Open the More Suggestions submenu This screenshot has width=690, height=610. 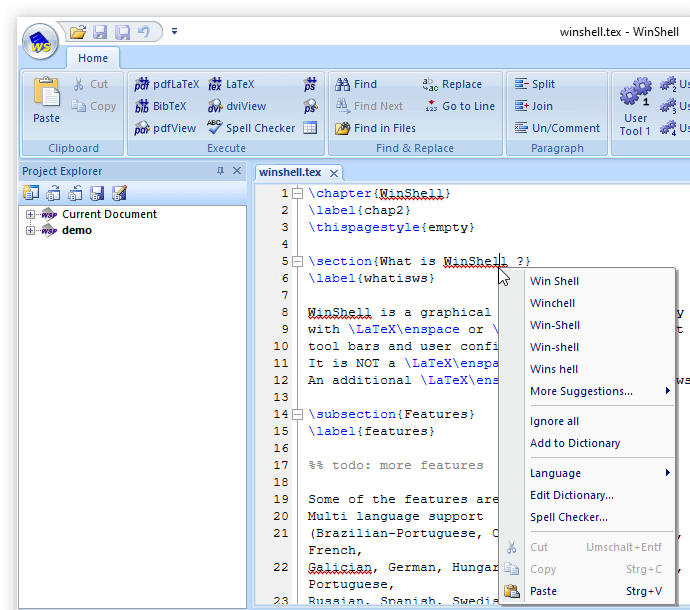pos(581,391)
